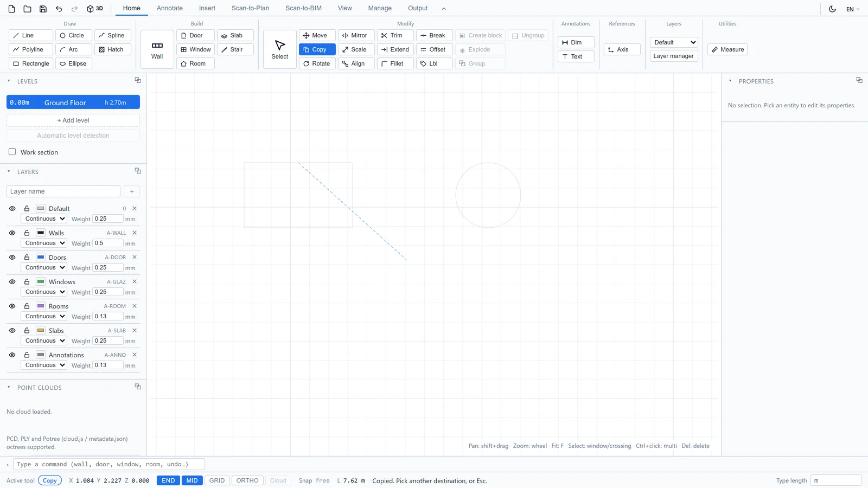Click the Rooms layer purple color swatch
The height and width of the screenshot is (488, 868).
click(x=41, y=306)
